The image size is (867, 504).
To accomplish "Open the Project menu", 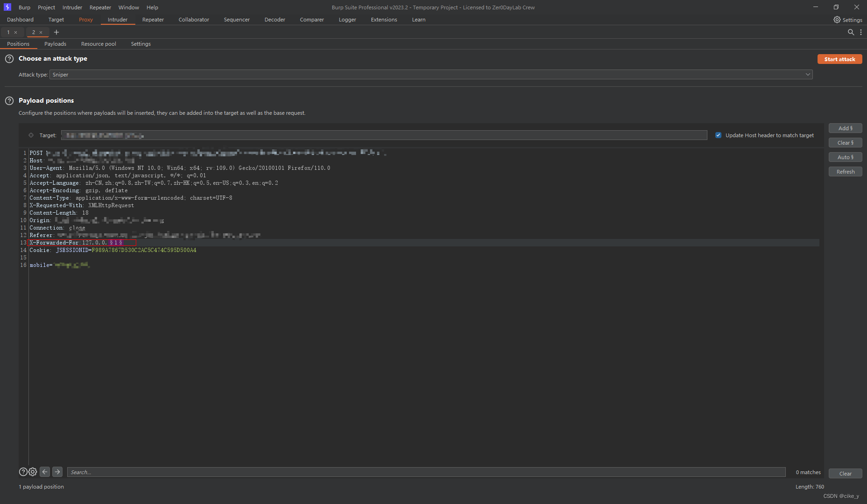I will coord(46,7).
